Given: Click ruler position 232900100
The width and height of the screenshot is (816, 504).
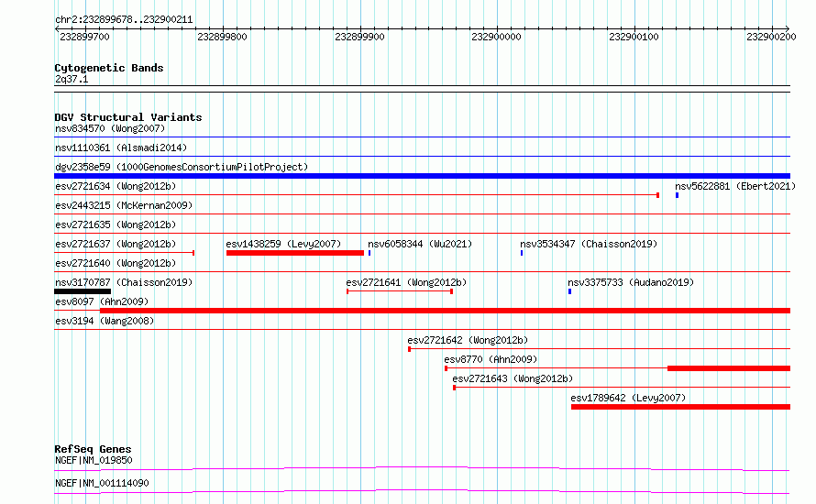Looking at the screenshot, I should point(634,37).
